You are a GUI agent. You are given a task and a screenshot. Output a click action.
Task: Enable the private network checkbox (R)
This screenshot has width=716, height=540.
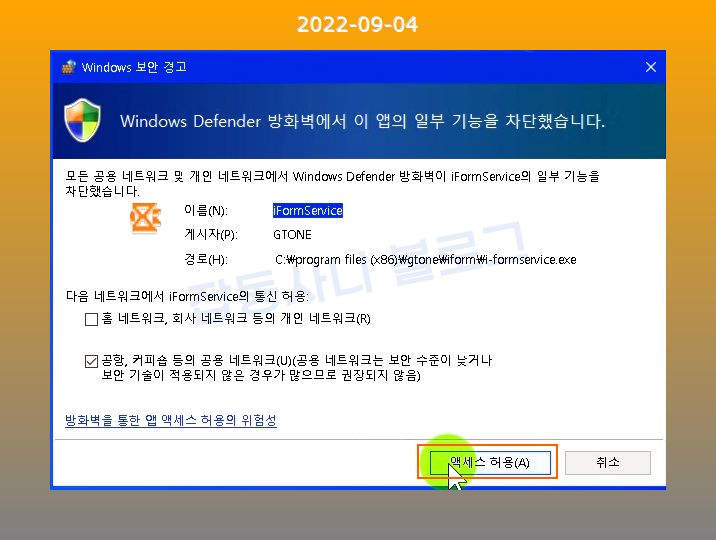91,319
